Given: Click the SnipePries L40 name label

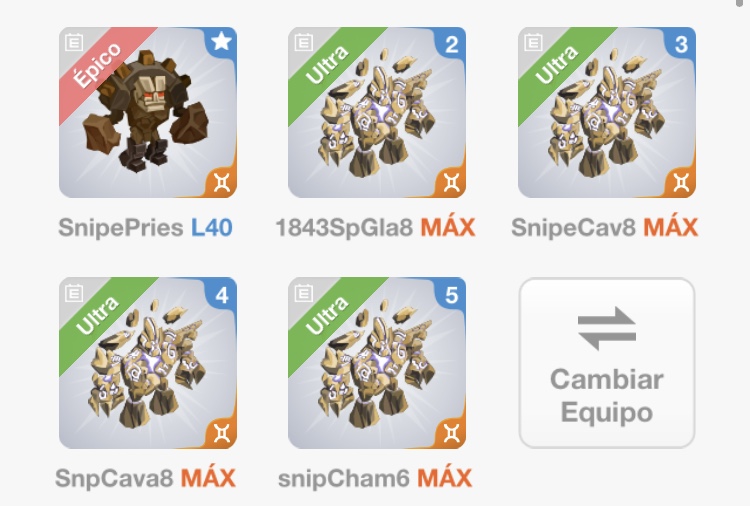Looking at the screenshot, I should (x=145, y=228).
